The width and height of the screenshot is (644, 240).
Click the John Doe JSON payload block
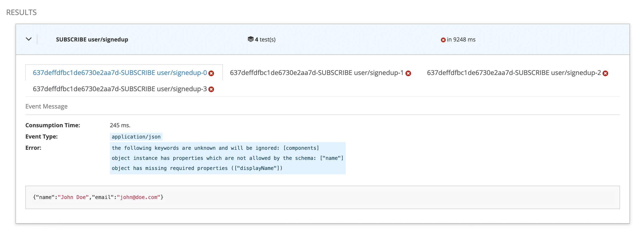(98, 197)
